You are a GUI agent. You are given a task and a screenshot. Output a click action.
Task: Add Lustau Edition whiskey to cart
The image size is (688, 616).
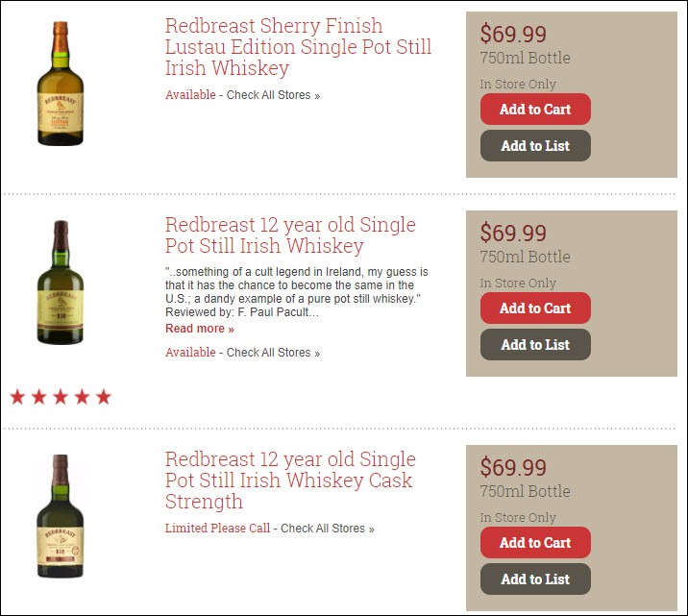point(535,110)
